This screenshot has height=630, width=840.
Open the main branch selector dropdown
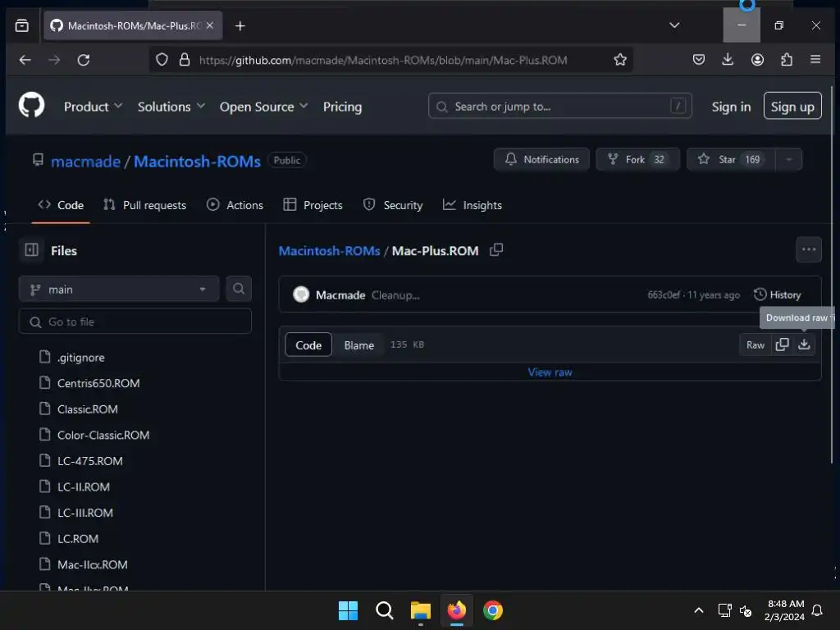119,290
